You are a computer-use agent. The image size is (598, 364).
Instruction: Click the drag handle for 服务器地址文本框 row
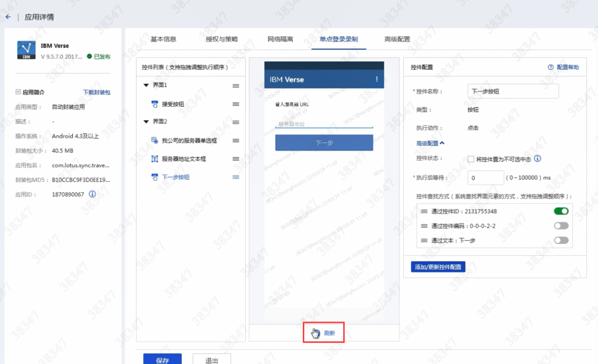tap(236, 159)
